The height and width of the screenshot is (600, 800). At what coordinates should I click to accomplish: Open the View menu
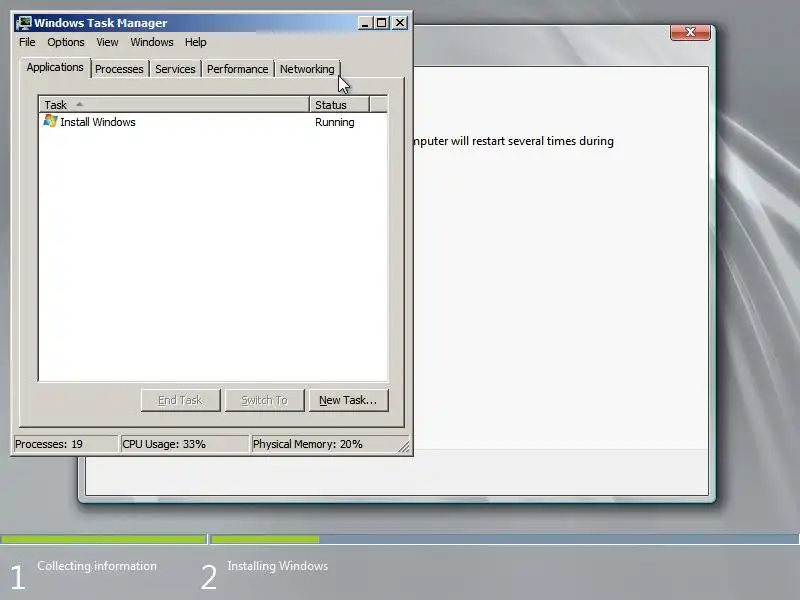coord(107,42)
